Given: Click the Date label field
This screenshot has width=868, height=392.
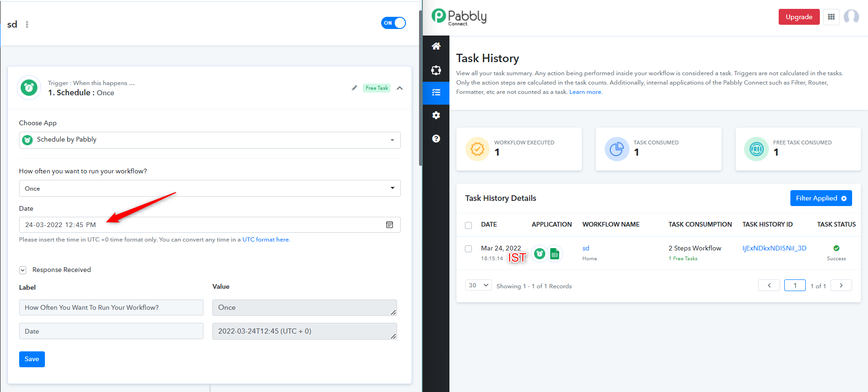Looking at the screenshot, I should click(x=111, y=331).
